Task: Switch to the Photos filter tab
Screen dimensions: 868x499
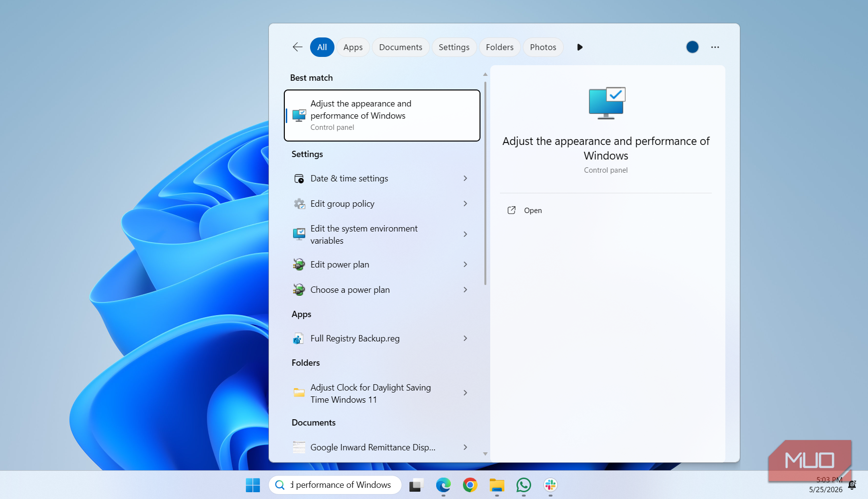Action: tap(543, 47)
